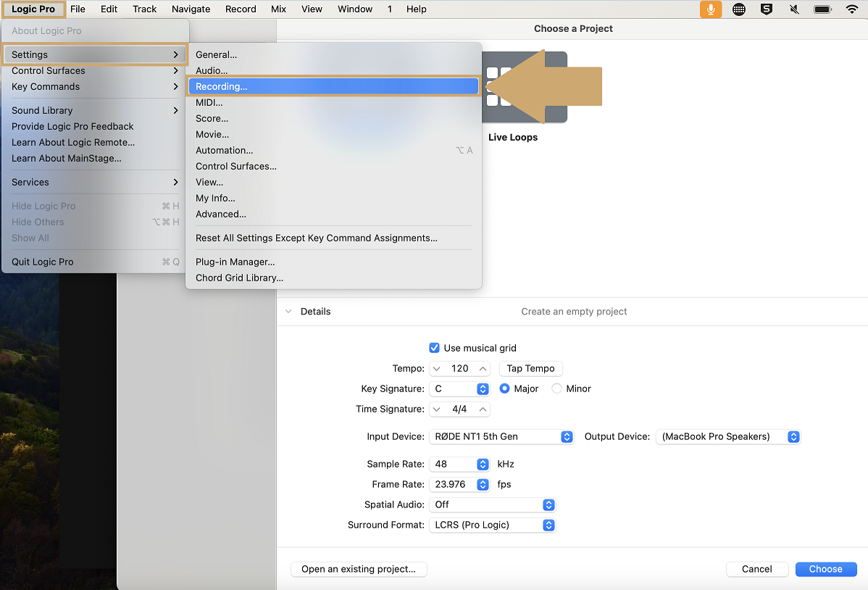
Task: Click Learn About MainStage...
Action: point(94,159)
